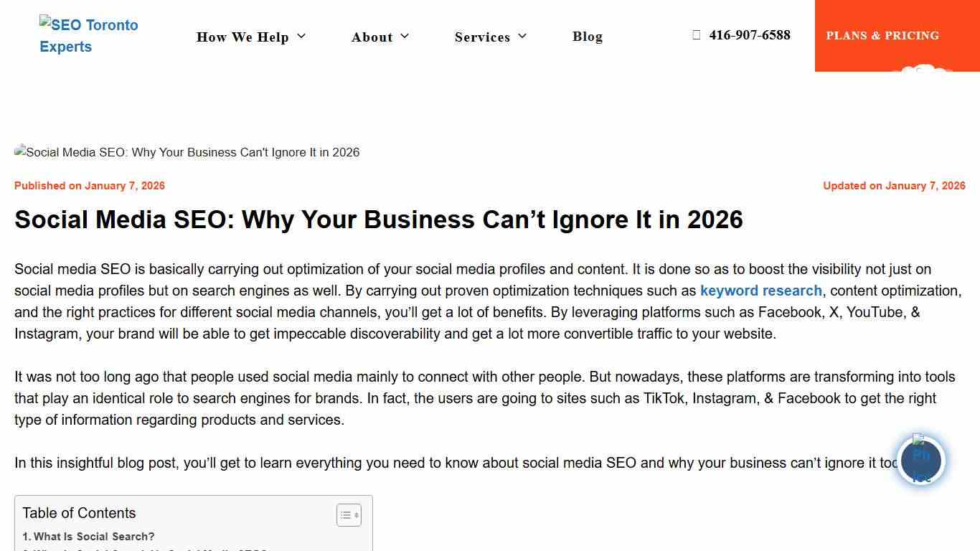
Task: Call 416-907-6588 via the header number
Action: (749, 34)
